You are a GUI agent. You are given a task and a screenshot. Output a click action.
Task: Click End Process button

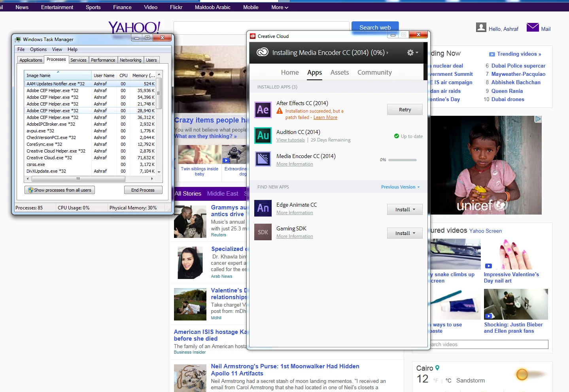[x=143, y=190]
